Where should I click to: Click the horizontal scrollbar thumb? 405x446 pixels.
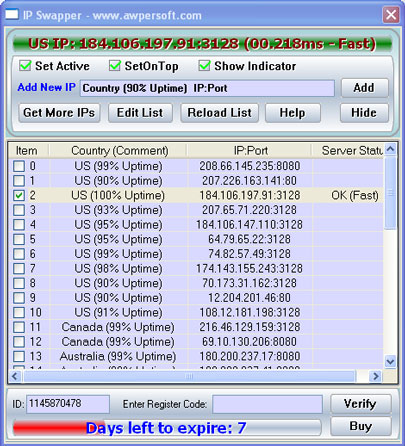(189, 376)
